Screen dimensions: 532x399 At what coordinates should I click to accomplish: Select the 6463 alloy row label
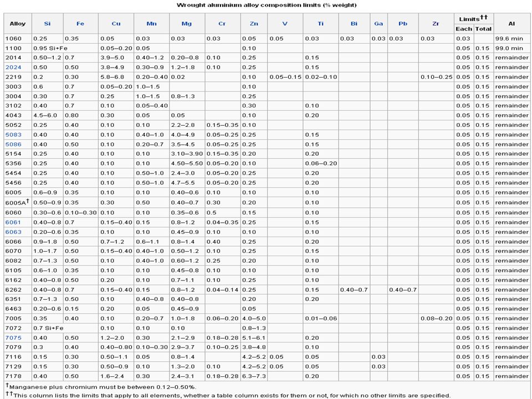pos(13,309)
